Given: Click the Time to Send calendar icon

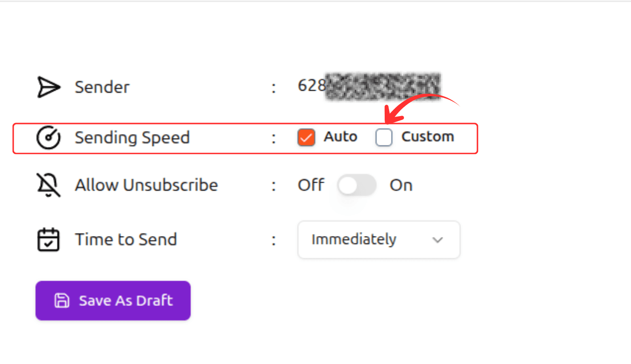Looking at the screenshot, I should [49, 239].
